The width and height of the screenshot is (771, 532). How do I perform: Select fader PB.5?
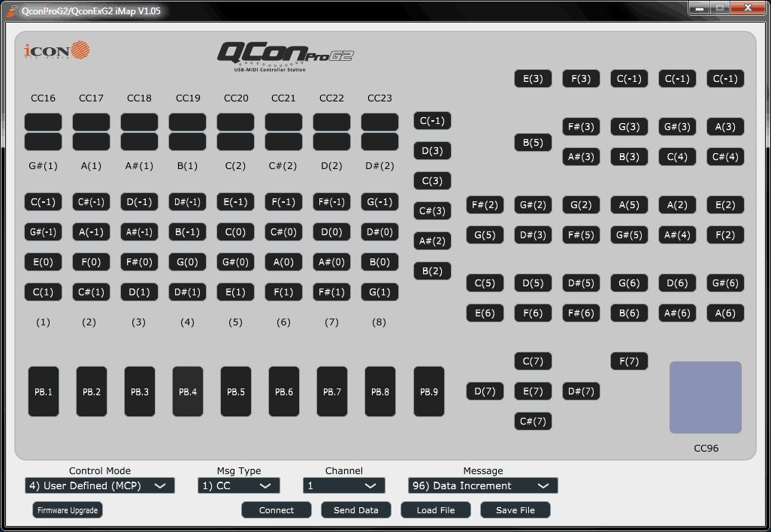(x=235, y=391)
